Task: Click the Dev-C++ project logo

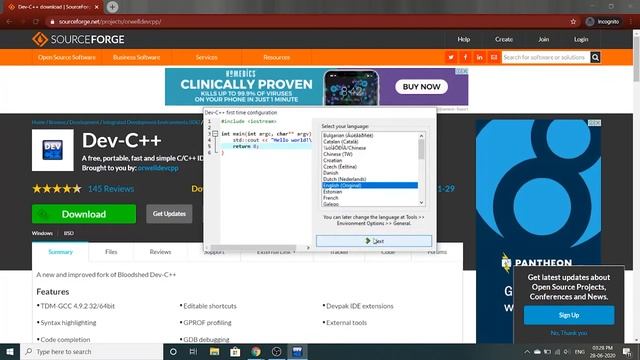Action: 53,150
